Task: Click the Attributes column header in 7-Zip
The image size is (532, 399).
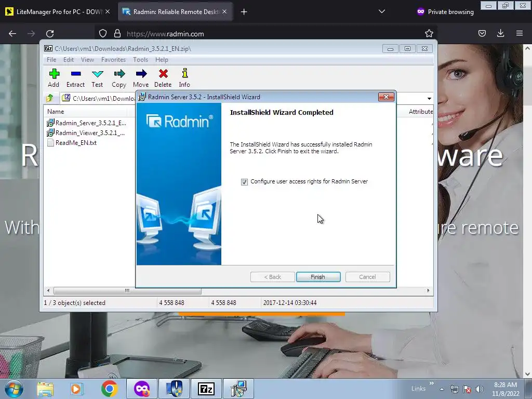Action: click(x=420, y=112)
